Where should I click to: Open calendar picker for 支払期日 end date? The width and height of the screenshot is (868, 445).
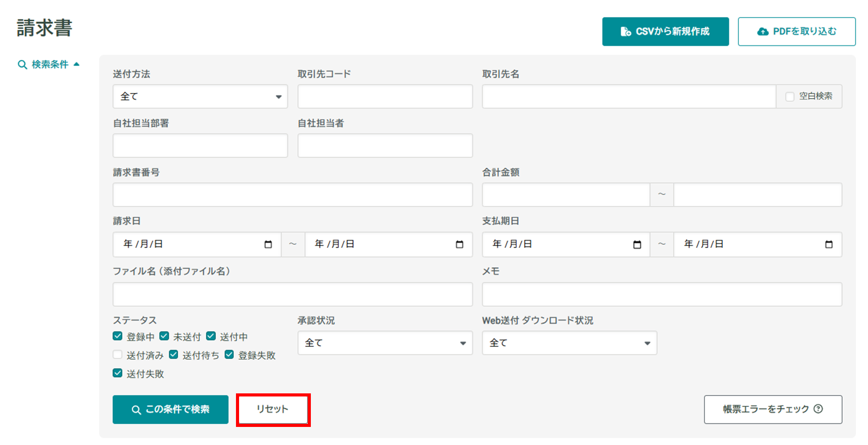click(828, 245)
